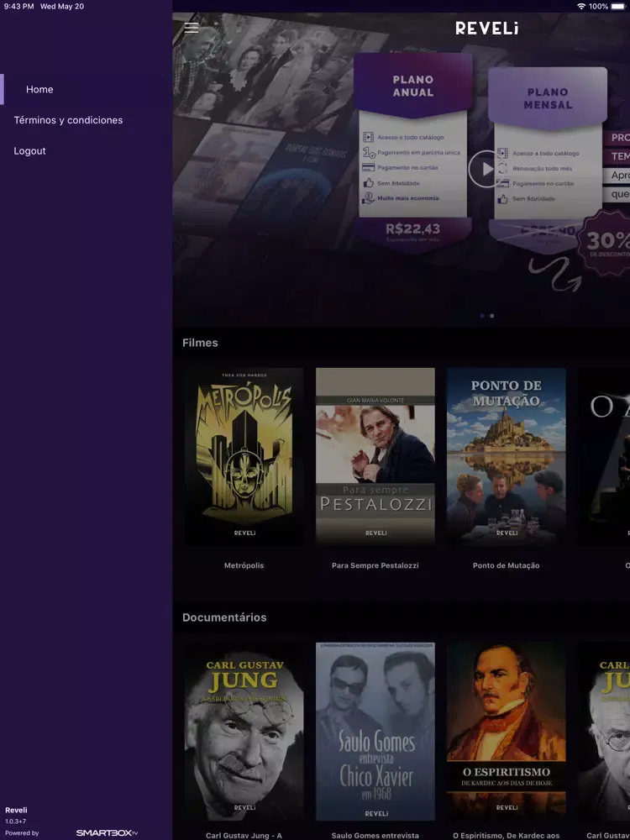Viewport: 630px width, 840px height.
Task: Click the Para Sempre Pestalozzi title
Action: [375, 565]
